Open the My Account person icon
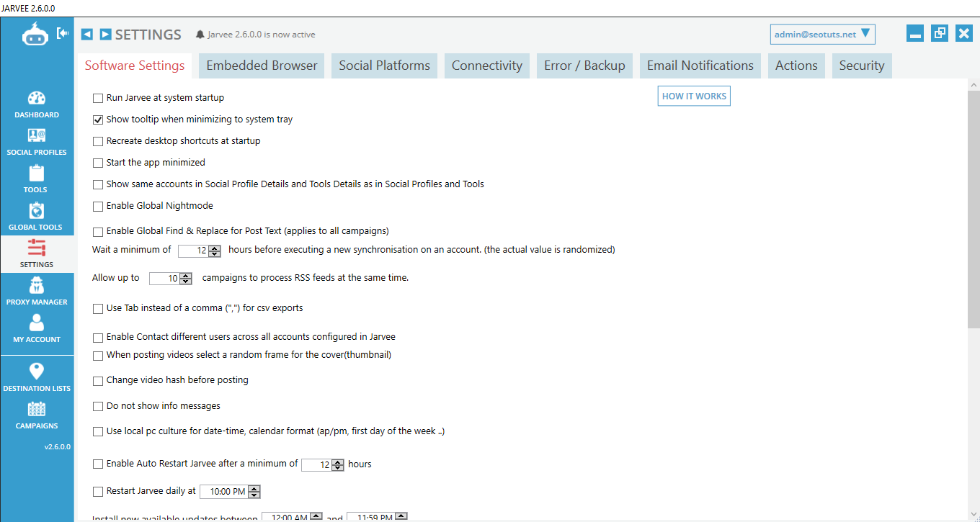This screenshot has height=522, width=980. point(37,323)
